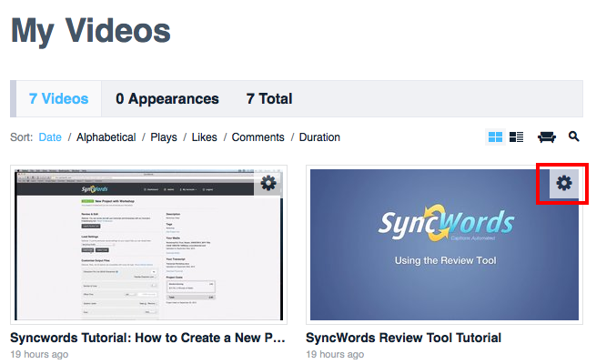Screen dimensions: 596x364
Task: Click '19 hours ago' under Review Tool Tutorial
Action: pos(335,354)
